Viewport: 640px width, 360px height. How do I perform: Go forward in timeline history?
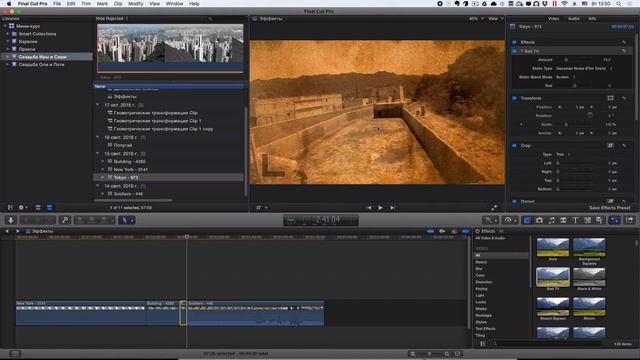17,231
